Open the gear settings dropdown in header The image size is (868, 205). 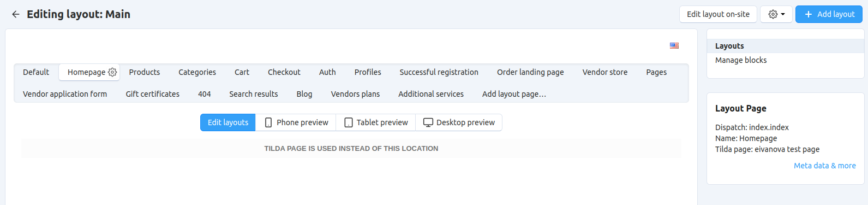pos(776,14)
